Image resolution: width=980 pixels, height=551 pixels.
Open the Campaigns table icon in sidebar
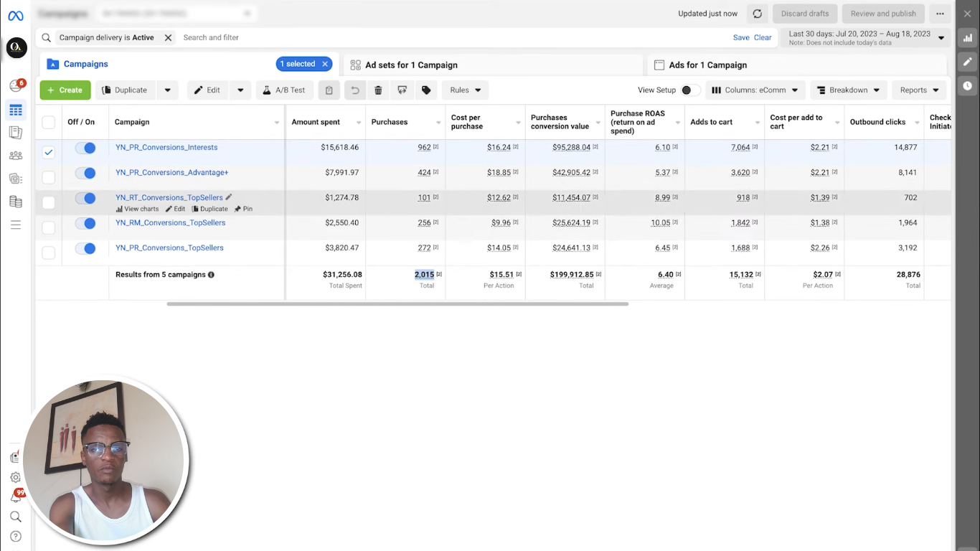pyautogui.click(x=16, y=110)
